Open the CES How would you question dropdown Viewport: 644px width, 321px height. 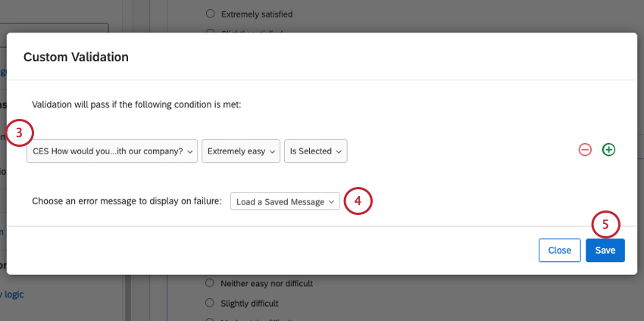coord(112,151)
